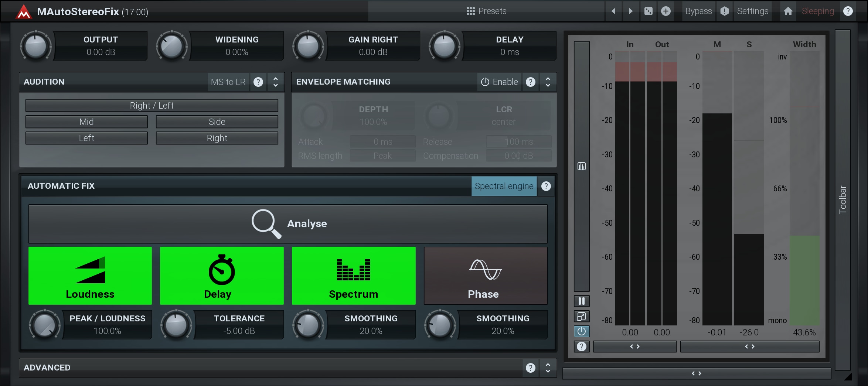
Task: Open help for Audition panel
Action: tap(258, 82)
